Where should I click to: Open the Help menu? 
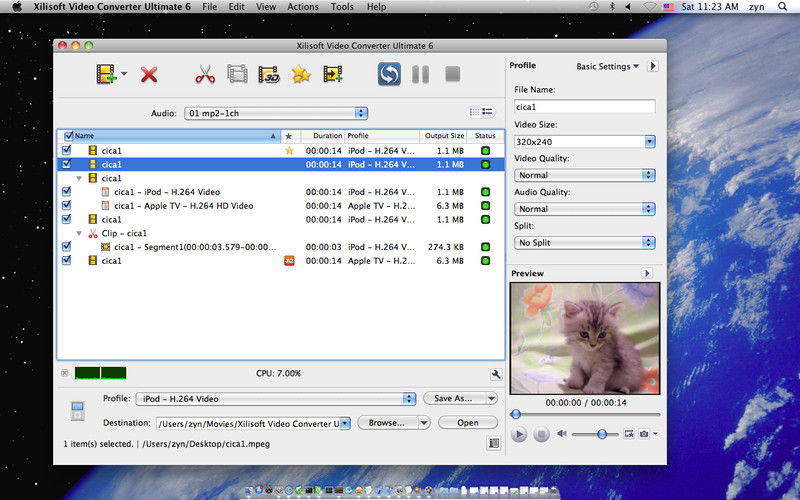pyautogui.click(x=377, y=7)
